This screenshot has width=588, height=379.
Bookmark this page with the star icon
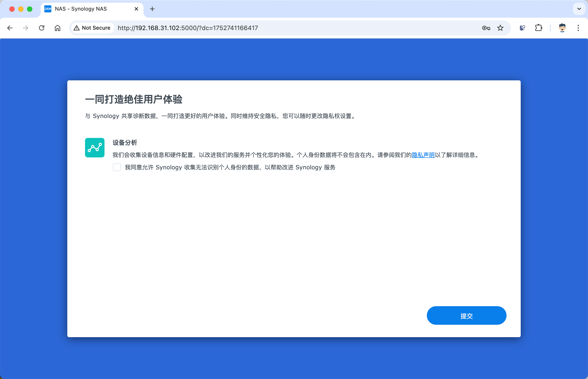click(x=500, y=28)
